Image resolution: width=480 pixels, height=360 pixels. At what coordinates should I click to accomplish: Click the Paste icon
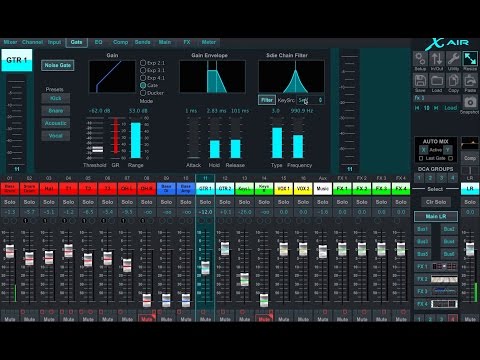470,81
